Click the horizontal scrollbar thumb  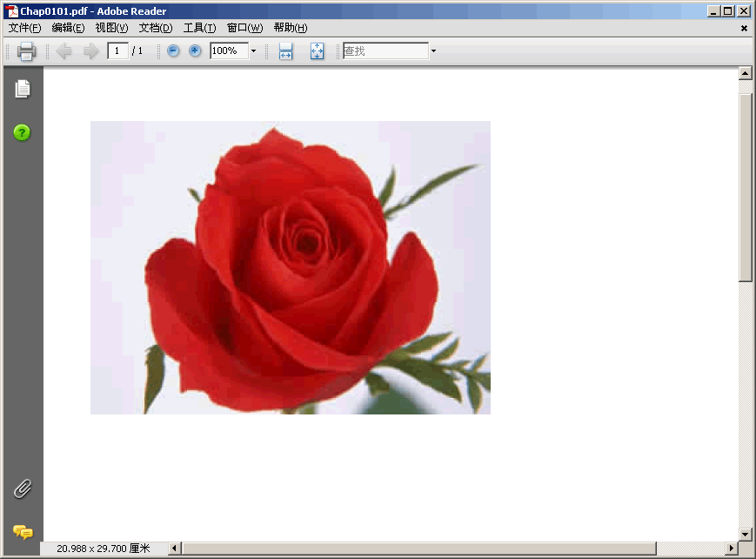tap(418, 549)
